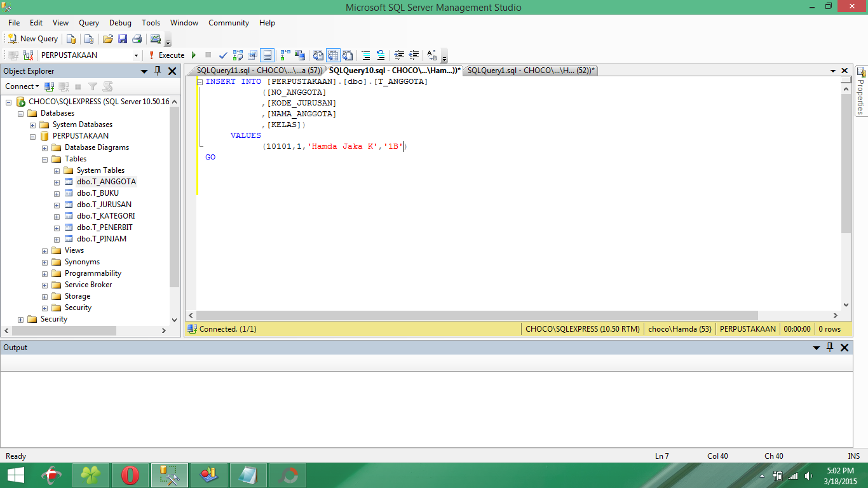Click the Database Engine Query icon
Viewport: 868px width, 488px height.
coord(71,39)
